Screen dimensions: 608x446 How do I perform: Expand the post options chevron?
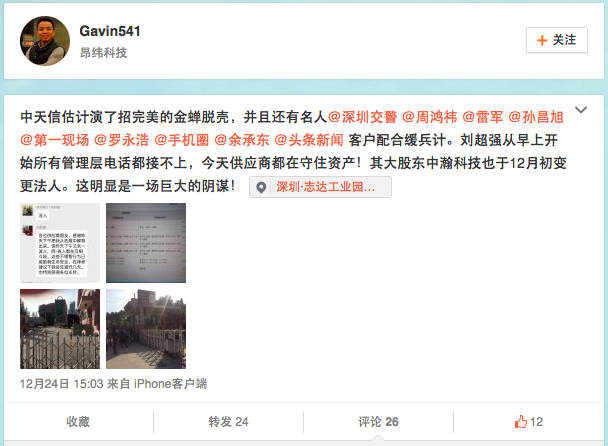click(580, 110)
